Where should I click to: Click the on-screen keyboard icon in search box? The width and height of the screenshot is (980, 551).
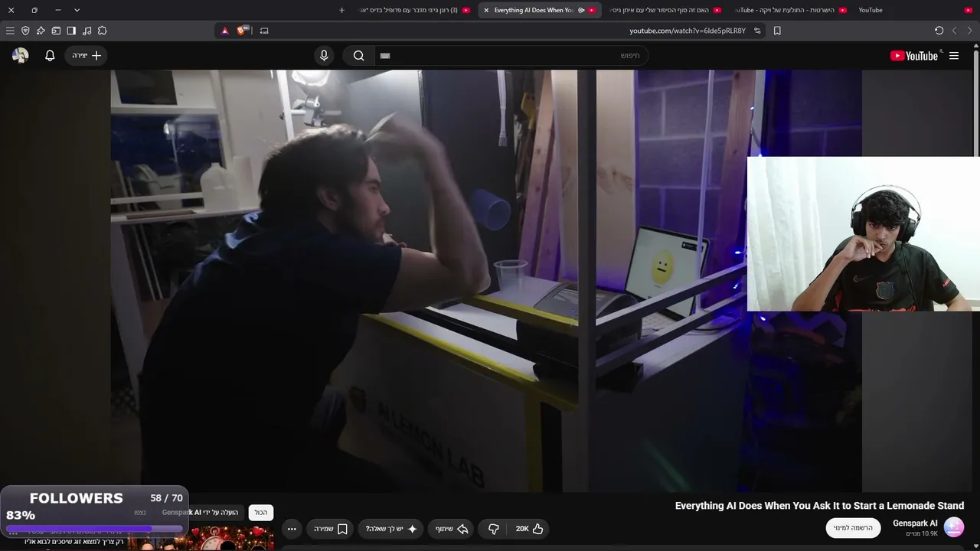385,56
